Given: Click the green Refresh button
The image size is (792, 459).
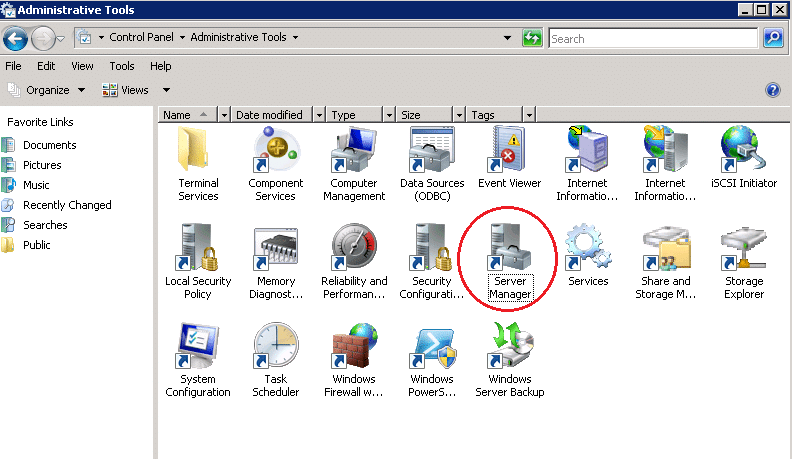Looking at the screenshot, I should point(532,38).
